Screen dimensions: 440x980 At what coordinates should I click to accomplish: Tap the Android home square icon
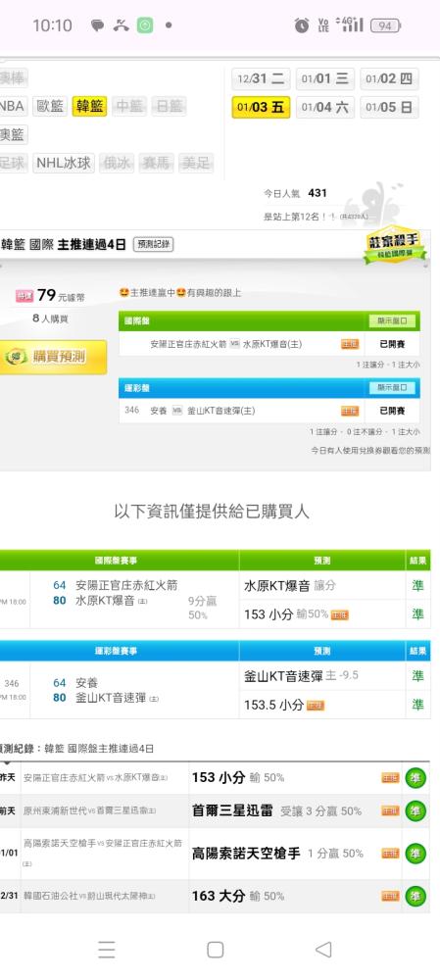point(215,950)
